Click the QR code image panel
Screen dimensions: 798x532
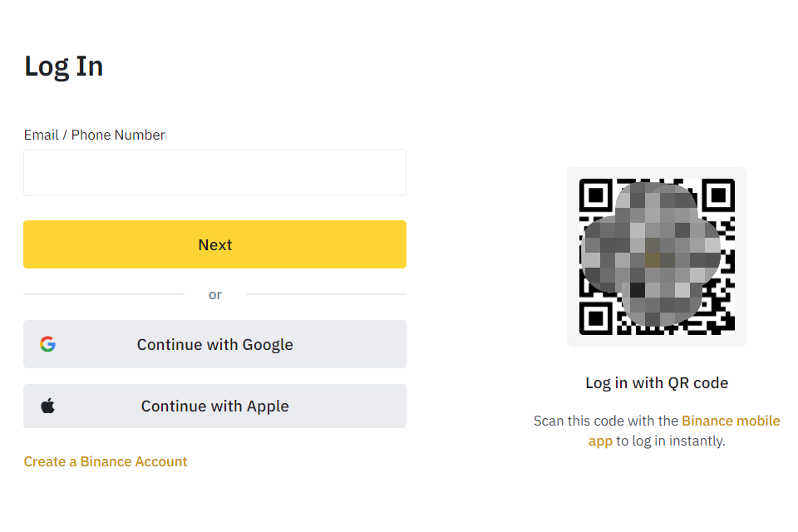657,257
